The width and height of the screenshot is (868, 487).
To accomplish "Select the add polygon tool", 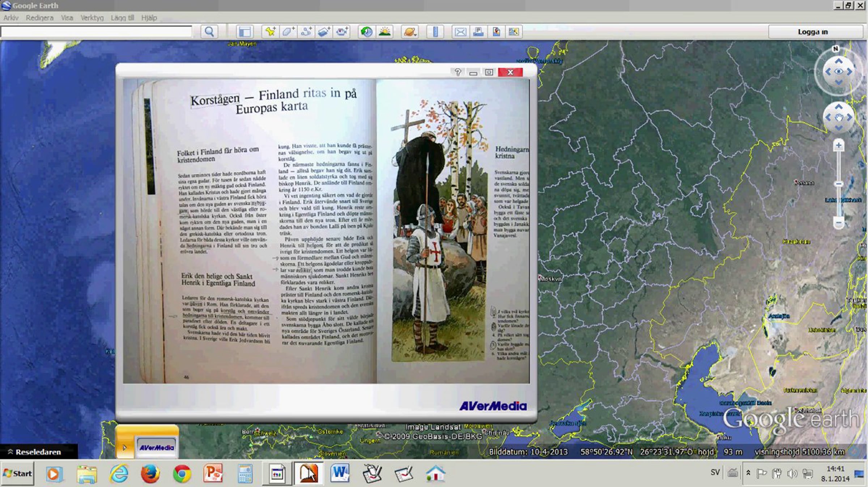I will click(x=288, y=32).
